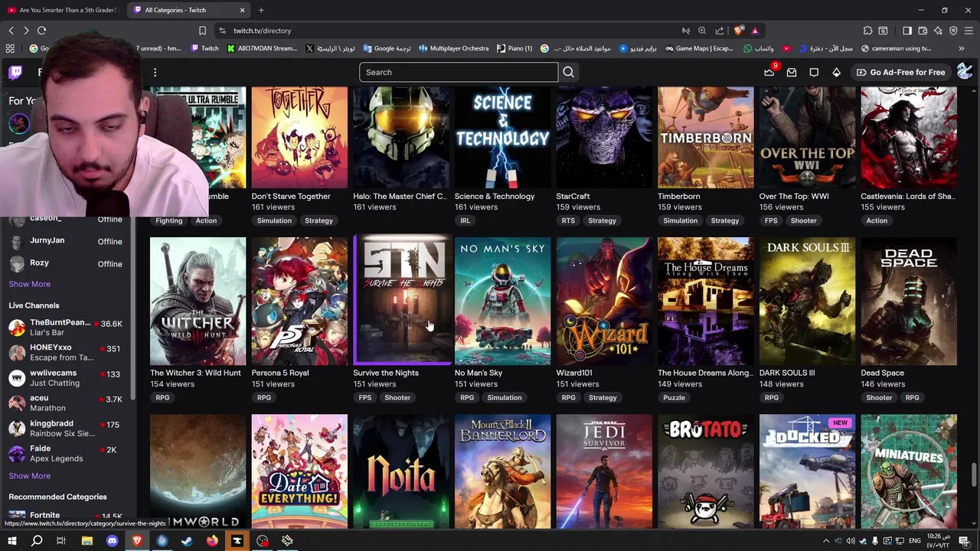980x551 pixels.
Task: Click the volume speaker tray icon
Action: tap(851, 541)
